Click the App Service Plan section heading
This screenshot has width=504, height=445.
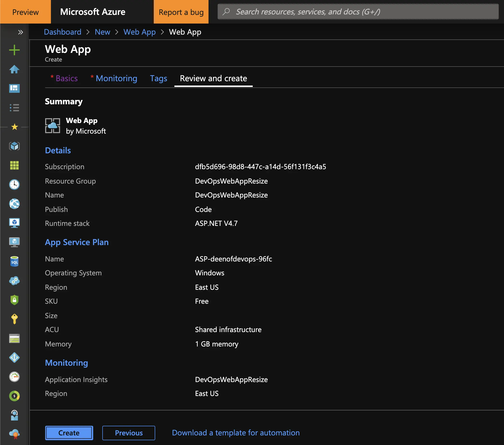[x=77, y=242]
